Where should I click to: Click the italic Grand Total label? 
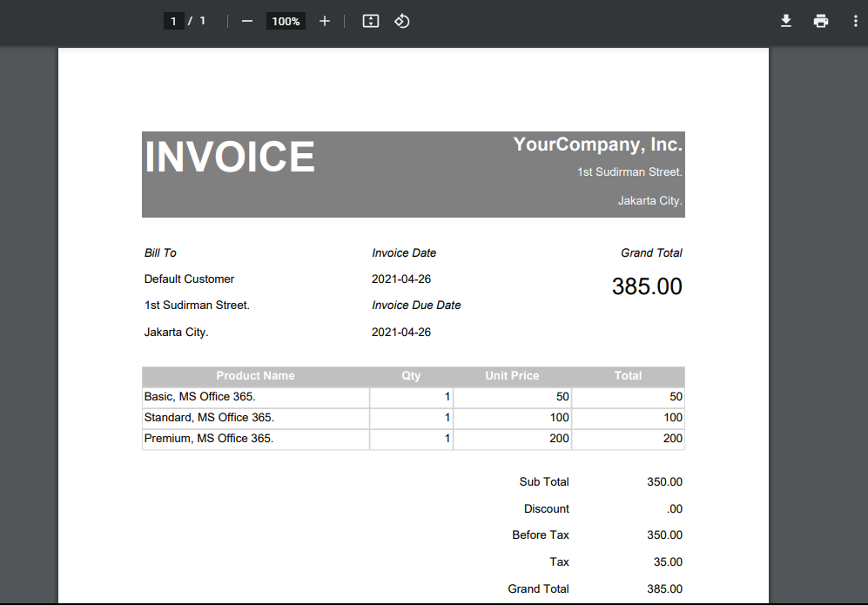(651, 253)
